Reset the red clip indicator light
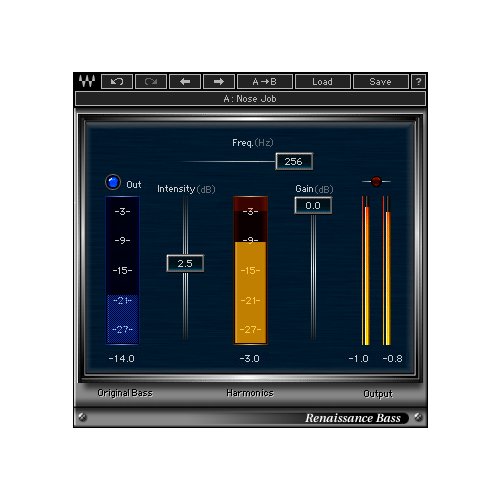 (x=376, y=181)
